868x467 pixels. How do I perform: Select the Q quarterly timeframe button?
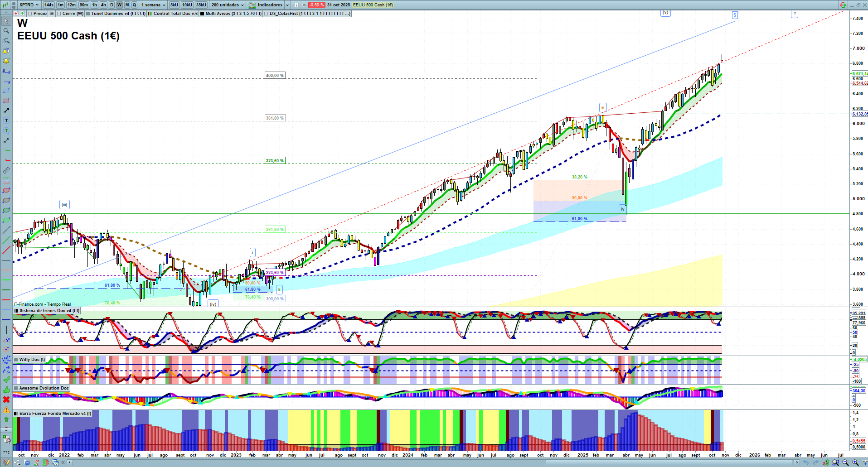[x=134, y=5]
